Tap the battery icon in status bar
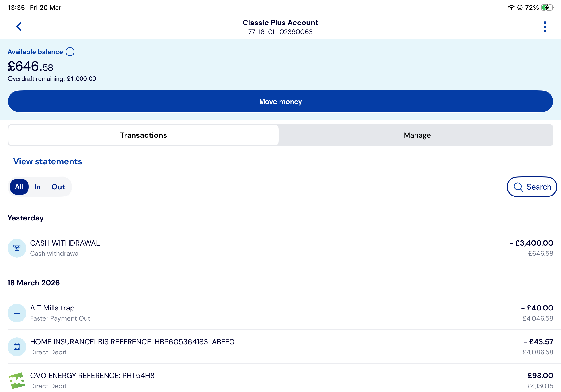This screenshot has height=392, width=561. coord(547,8)
